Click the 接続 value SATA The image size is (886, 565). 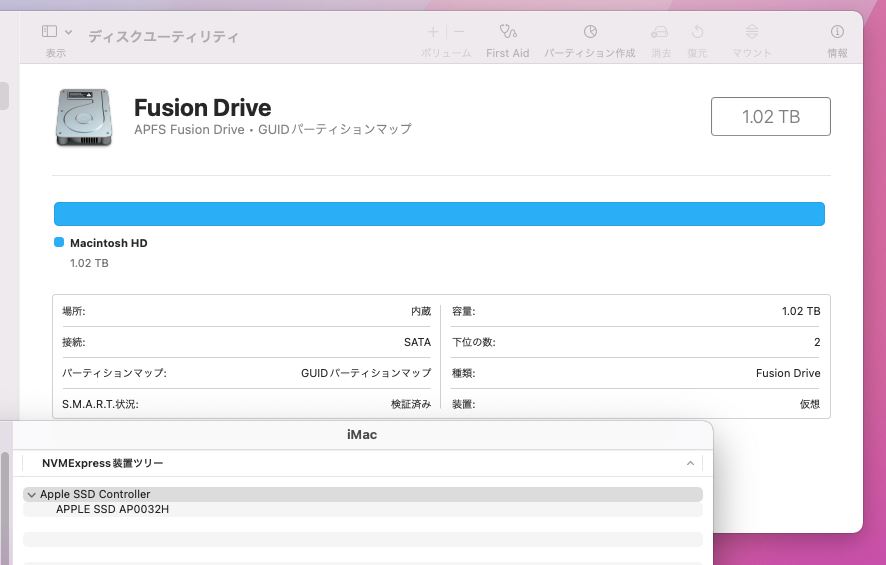tap(417, 342)
